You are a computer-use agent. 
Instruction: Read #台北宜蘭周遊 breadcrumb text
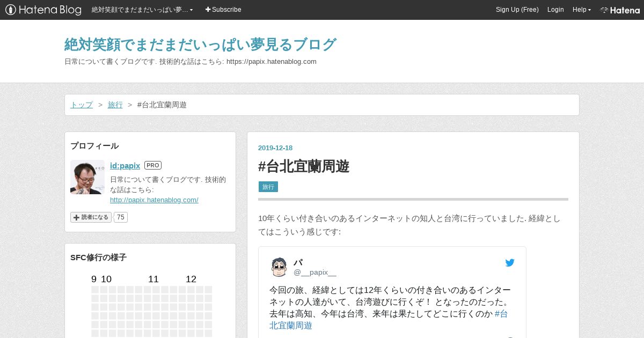click(162, 105)
